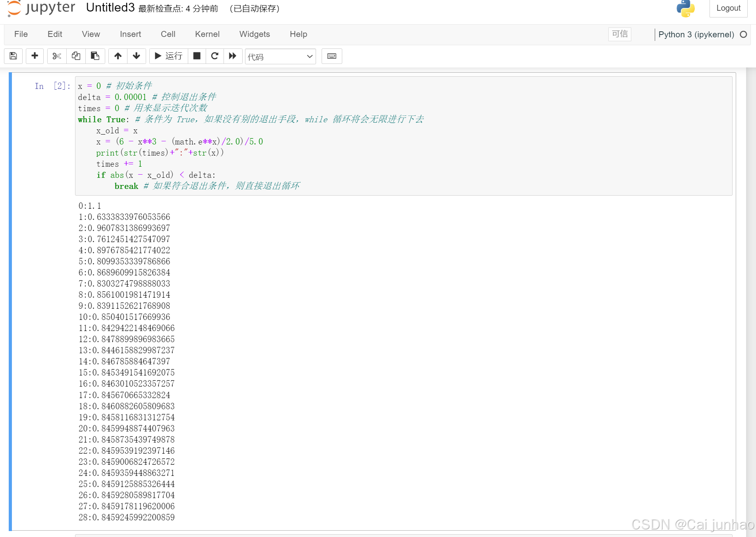756x537 pixels.
Task: Copy selected cells icon
Action: (x=76, y=56)
